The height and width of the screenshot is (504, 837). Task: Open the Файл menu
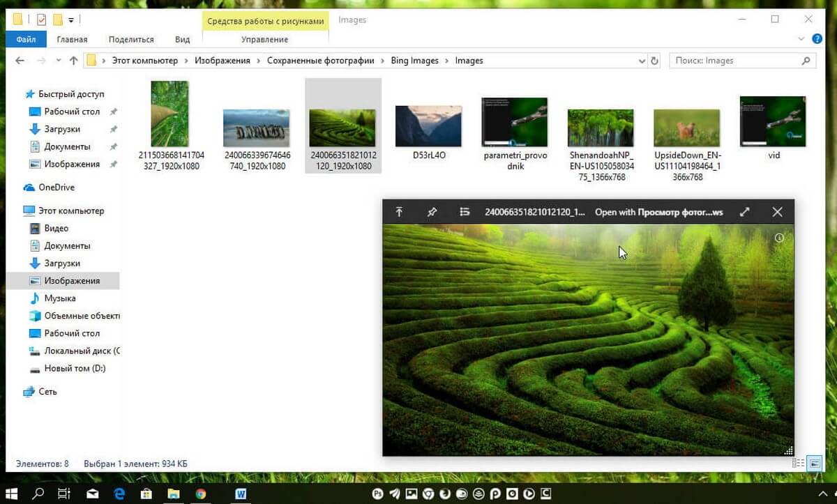click(27, 40)
